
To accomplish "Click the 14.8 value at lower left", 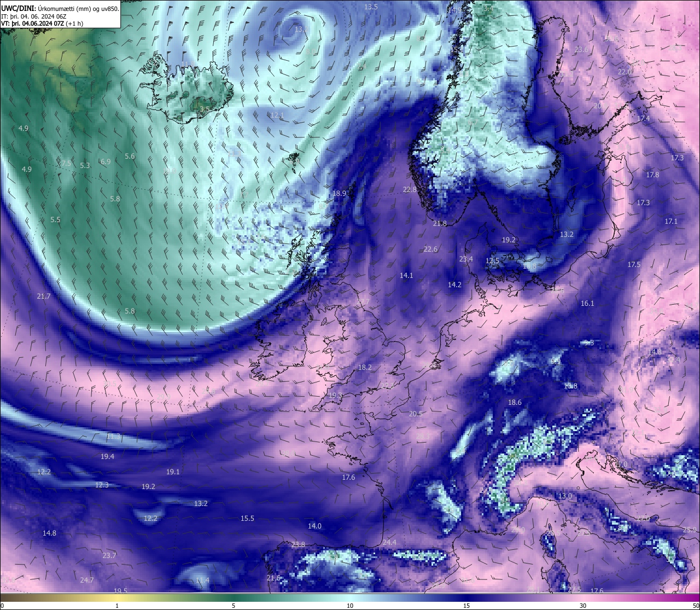I will click(49, 533).
